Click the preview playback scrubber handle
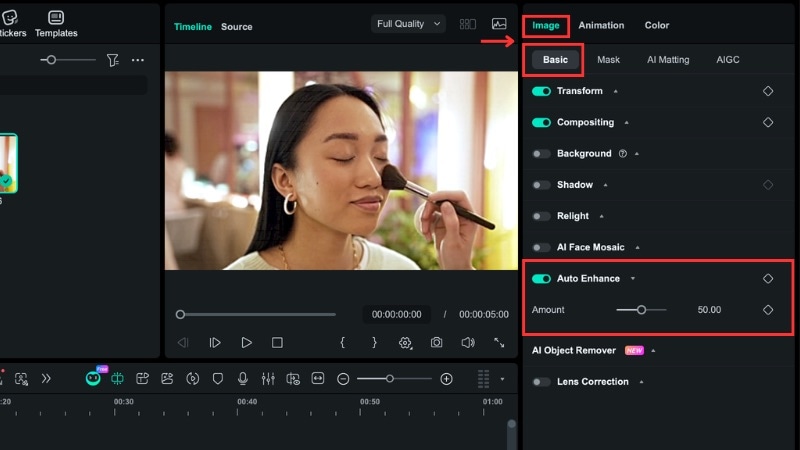800x450 pixels. point(180,314)
